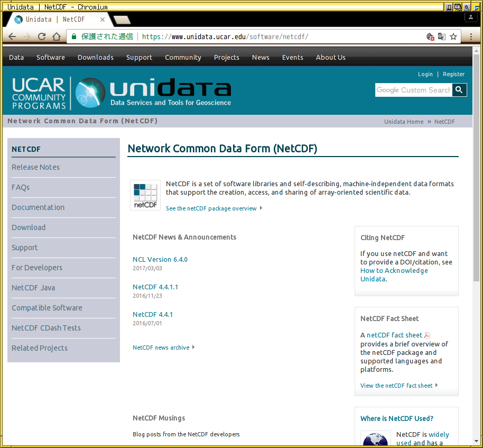The image size is (483, 448).
Task: Open NetCDF Java in the sidebar
Action: pos(33,288)
